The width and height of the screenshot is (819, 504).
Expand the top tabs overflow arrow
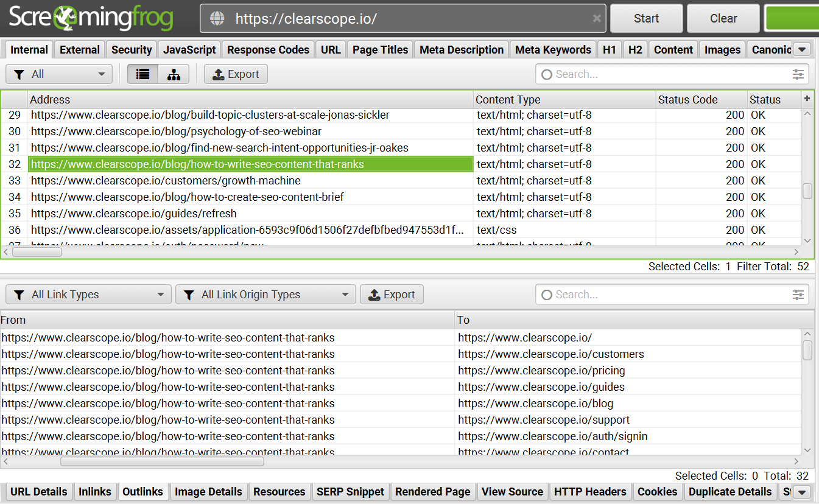coord(803,49)
